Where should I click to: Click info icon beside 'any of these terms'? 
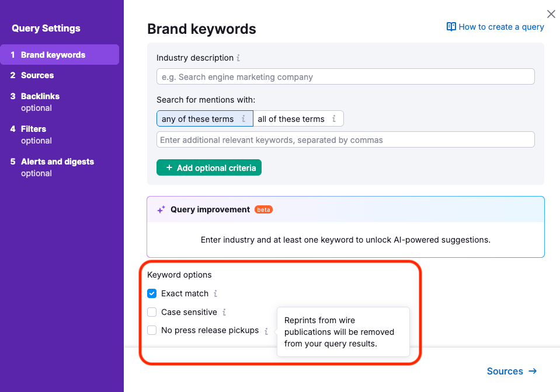pos(244,119)
